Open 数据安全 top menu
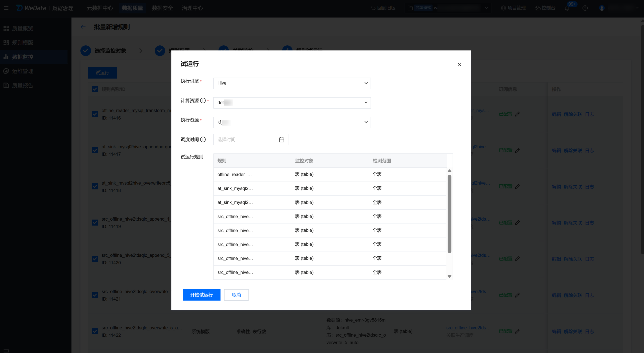This screenshot has width=644, height=353. (162, 8)
